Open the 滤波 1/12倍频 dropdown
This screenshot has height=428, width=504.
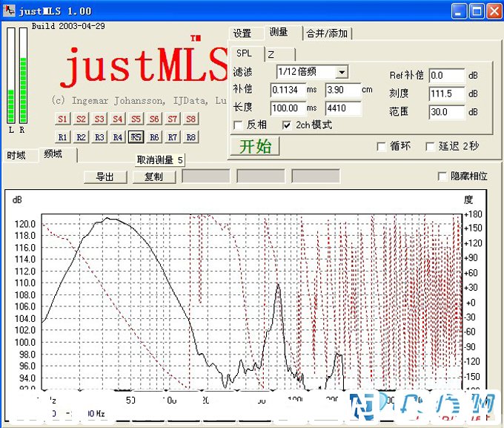pyautogui.click(x=342, y=72)
